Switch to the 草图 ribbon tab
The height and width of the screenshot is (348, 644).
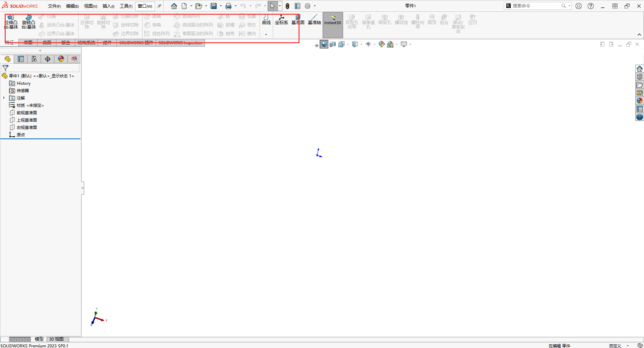click(28, 43)
